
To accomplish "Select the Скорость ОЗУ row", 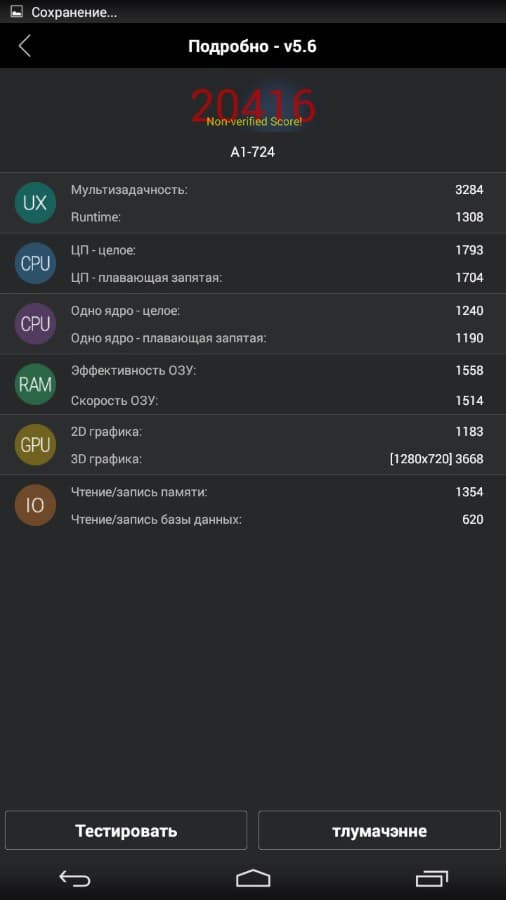I will coord(277,401).
